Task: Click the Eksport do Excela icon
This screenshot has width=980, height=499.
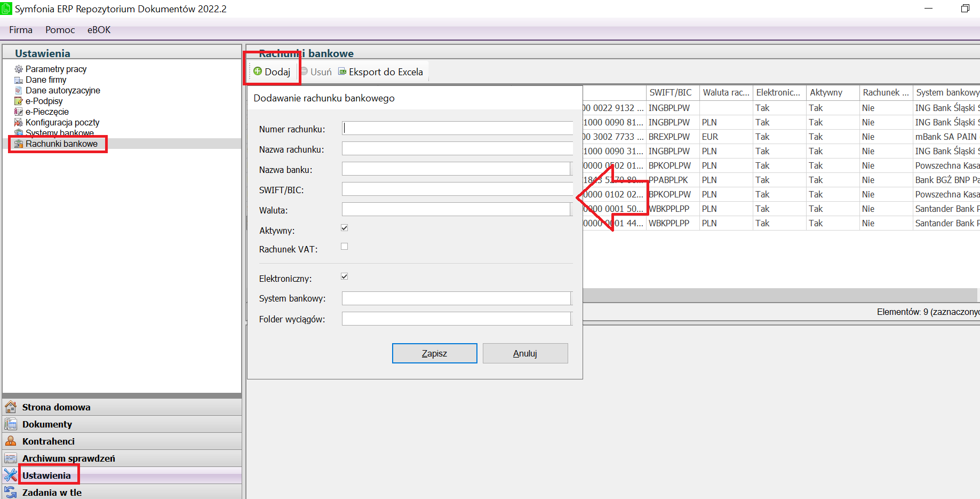Action: coord(342,72)
